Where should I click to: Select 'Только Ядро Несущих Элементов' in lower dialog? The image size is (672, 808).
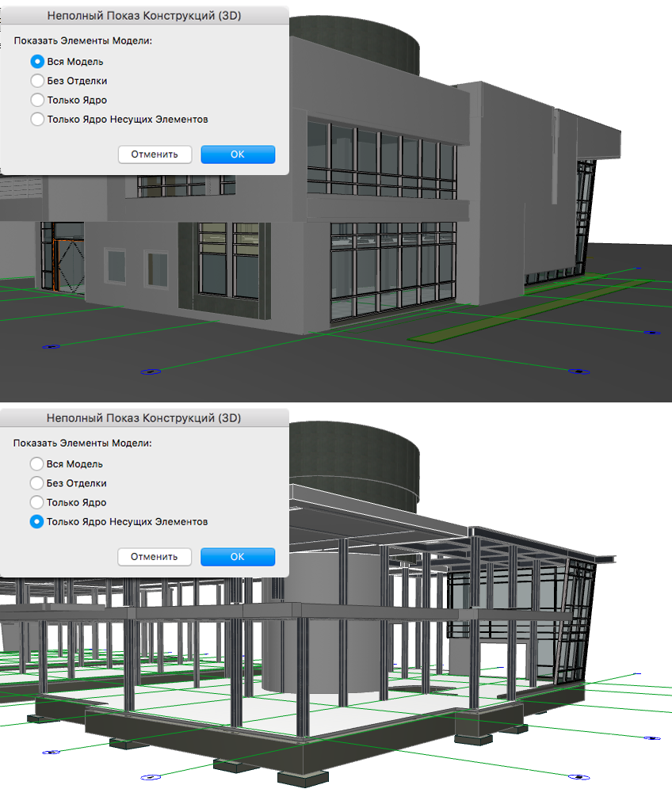37,522
